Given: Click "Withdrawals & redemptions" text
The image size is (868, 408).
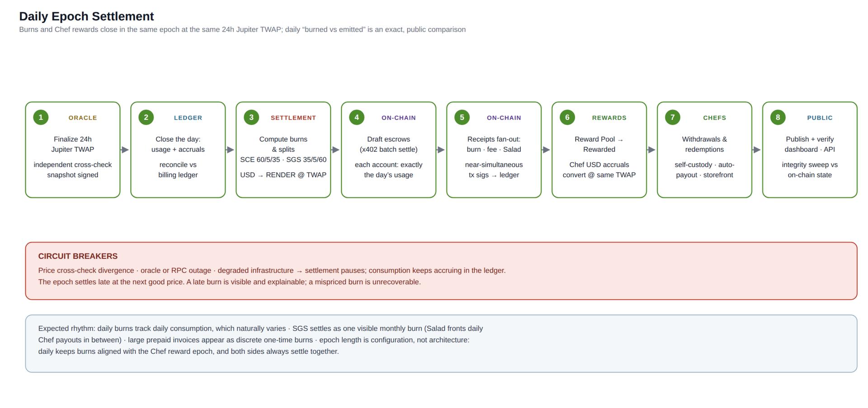Looking at the screenshot, I should click(705, 144).
